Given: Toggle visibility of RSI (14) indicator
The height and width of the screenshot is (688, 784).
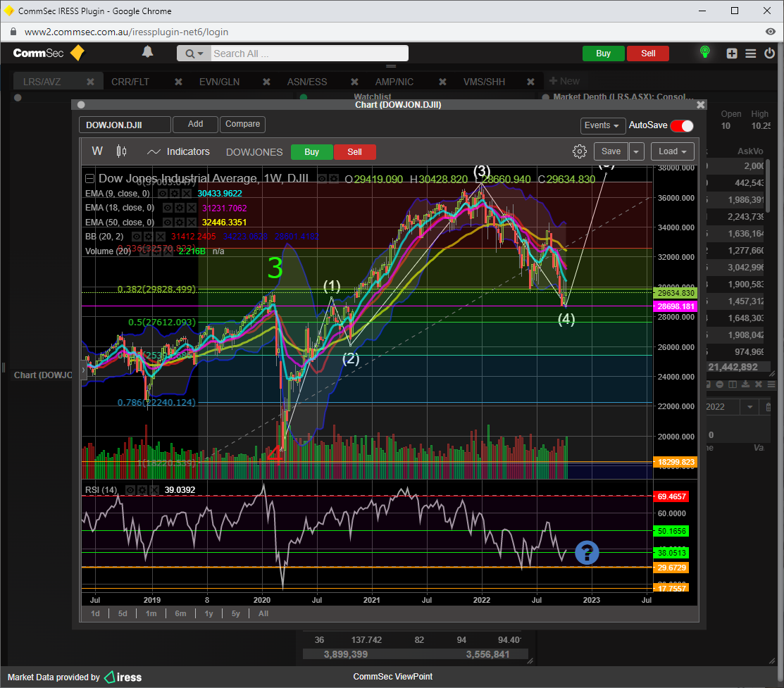Looking at the screenshot, I should coord(130,490).
